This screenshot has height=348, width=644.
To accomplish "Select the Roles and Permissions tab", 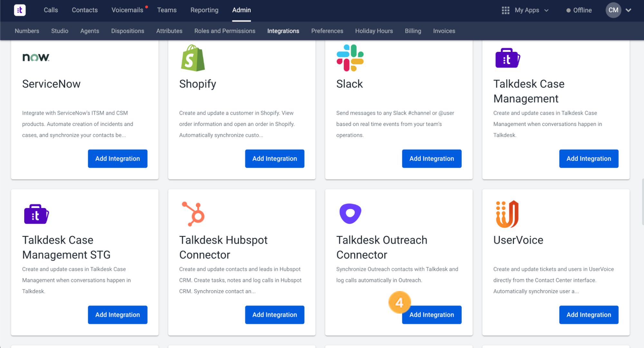I will tap(225, 31).
